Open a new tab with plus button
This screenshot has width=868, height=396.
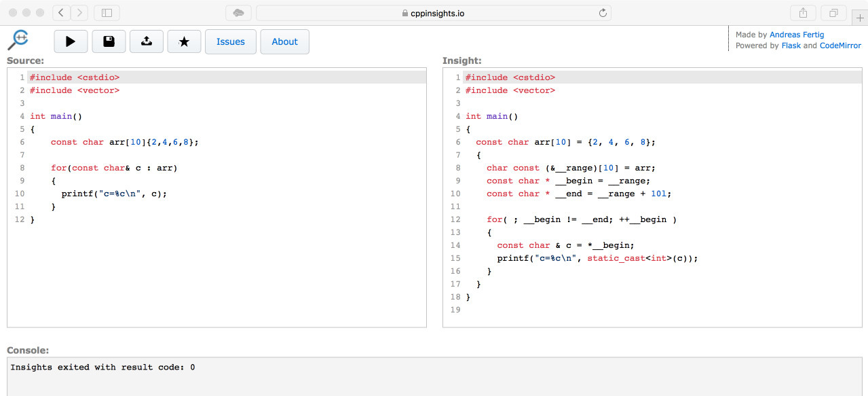click(x=860, y=18)
